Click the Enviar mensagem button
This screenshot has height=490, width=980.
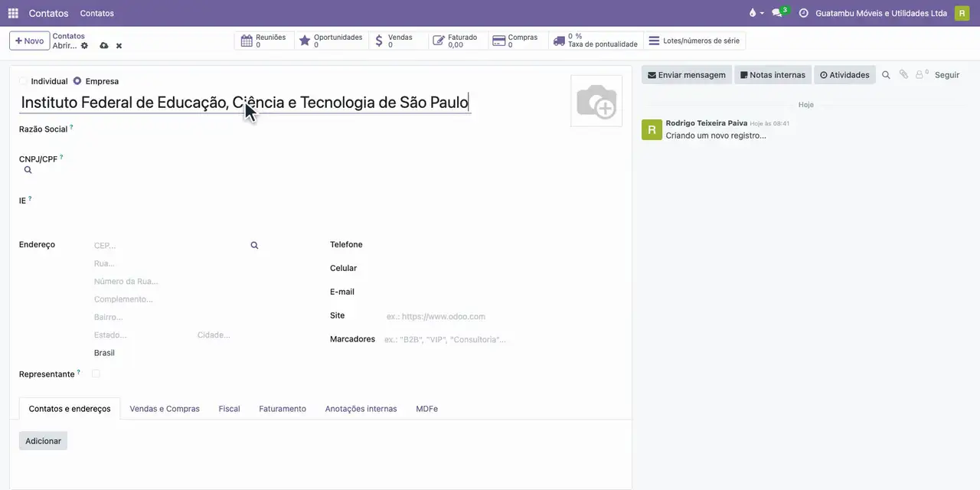tap(687, 75)
